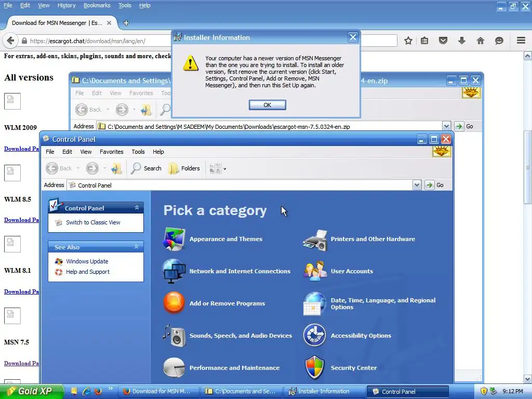Open Appearance and Themes category icon
The height and width of the screenshot is (399, 532).
click(174, 239)
